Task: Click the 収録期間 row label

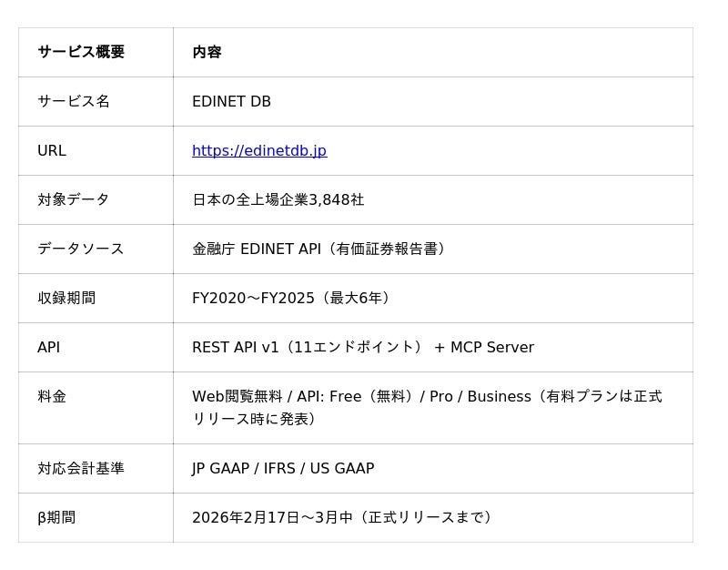Action: pos(66,299)
